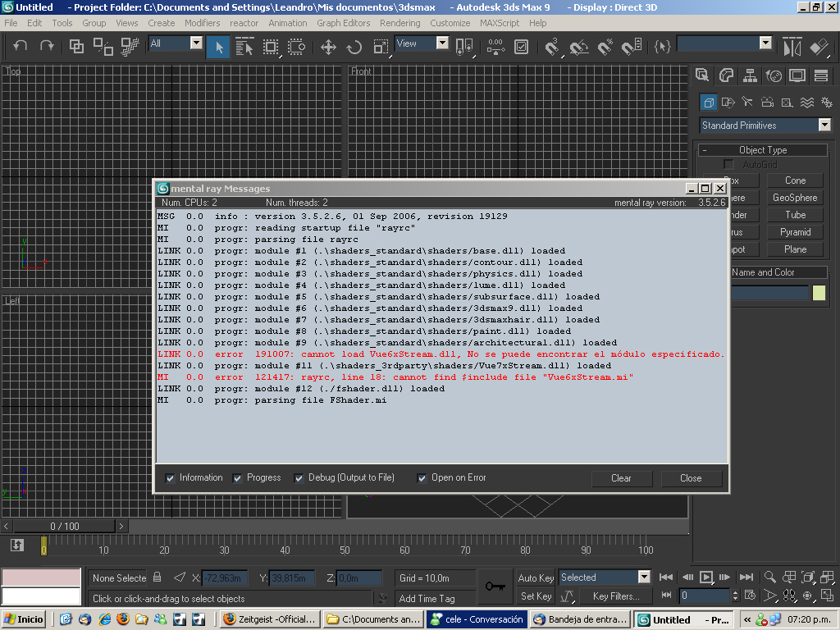Open the Key Filters dialog

pyautogui.click(x=615, y=596)
